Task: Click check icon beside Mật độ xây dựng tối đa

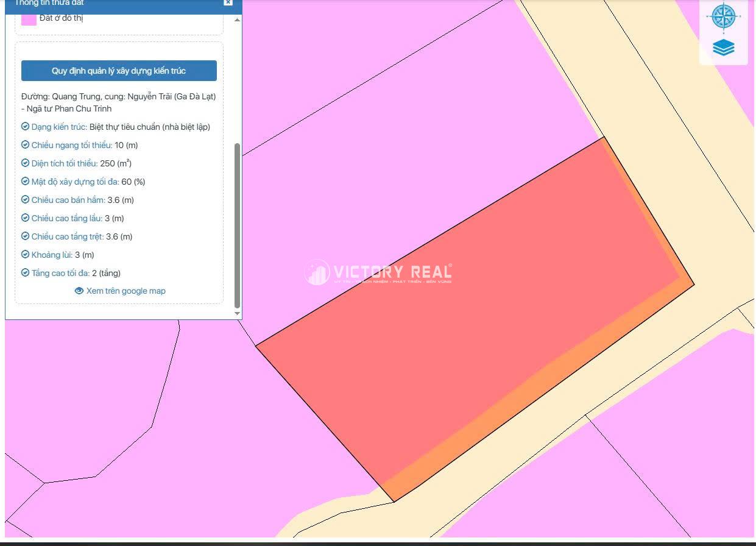Action: click(25, 182)
